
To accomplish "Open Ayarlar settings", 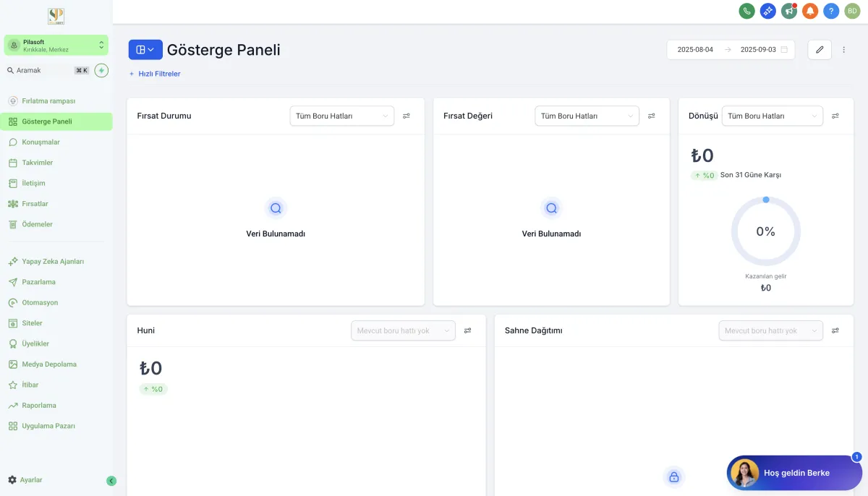I will coord(25,480).
